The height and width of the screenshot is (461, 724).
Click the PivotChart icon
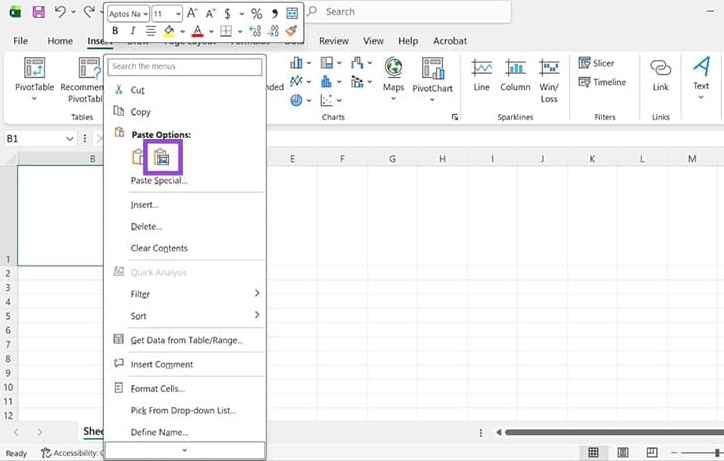click(x=433, y=68)
